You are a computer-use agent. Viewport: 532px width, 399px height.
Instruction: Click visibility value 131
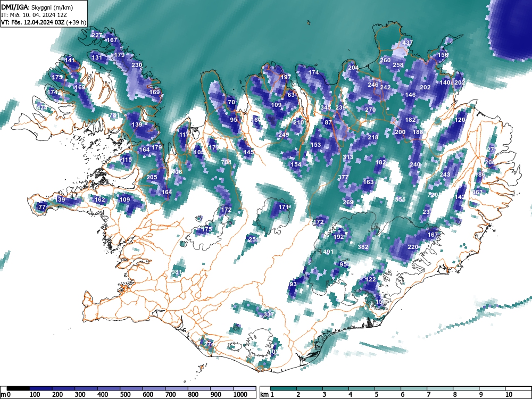click(97, 57)
